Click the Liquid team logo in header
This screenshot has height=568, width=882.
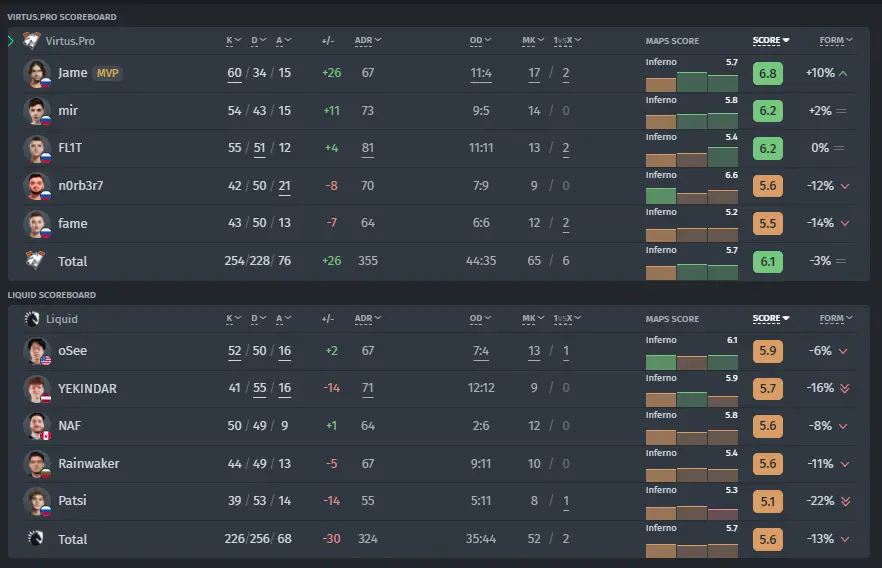[x=32, y=319]
